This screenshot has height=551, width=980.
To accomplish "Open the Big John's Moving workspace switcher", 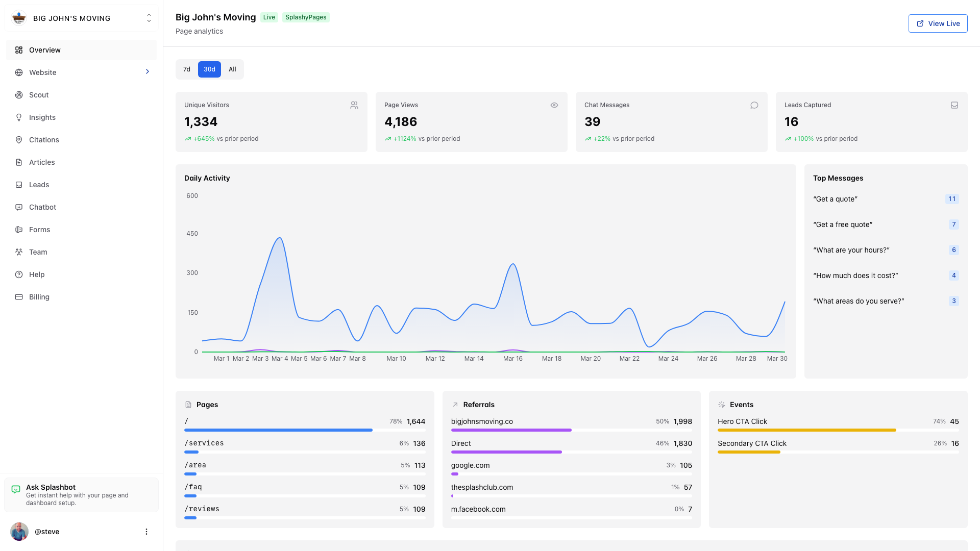I will [x=81, y=18].
